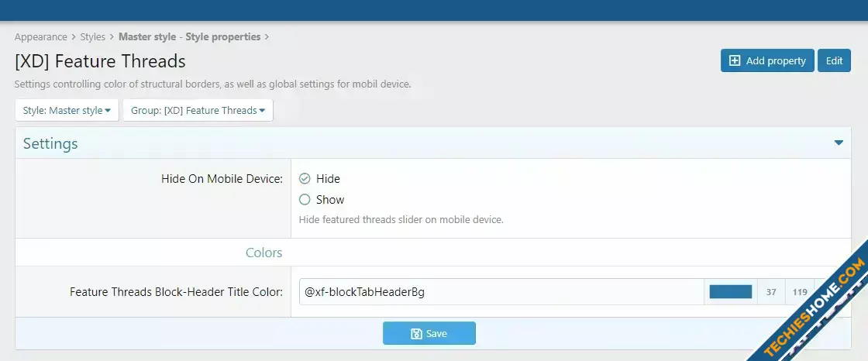Collapse the Settings section arrow
Viewport: 868px width, 361px height.
(x=839, y=143)
